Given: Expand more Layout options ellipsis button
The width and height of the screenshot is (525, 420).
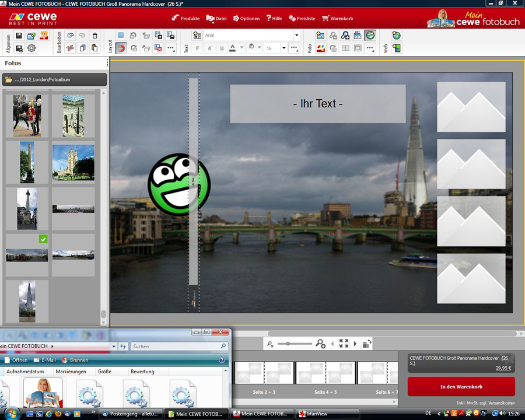Looking at the screenshot, I should coord(171,48).
